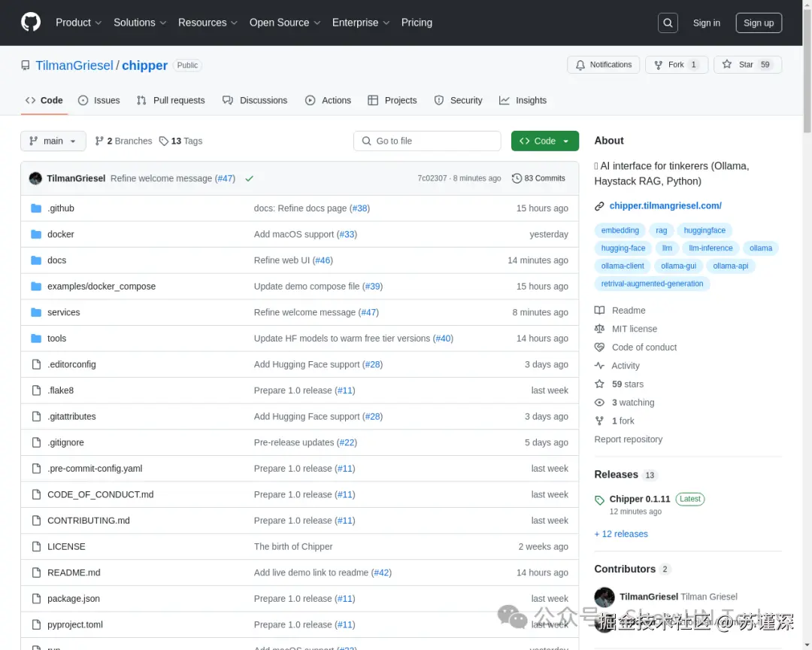Open the Discussions tab
Screen dimensions: 812x650
255,101
